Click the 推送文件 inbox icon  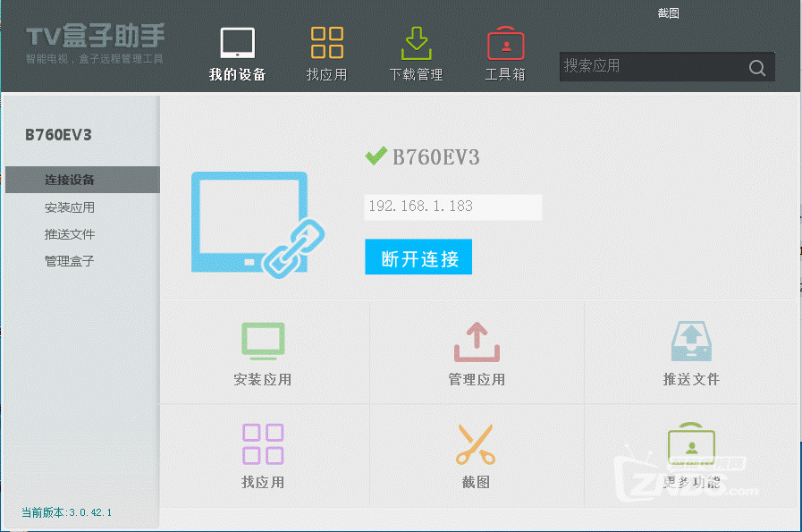(x=691, y=341)
